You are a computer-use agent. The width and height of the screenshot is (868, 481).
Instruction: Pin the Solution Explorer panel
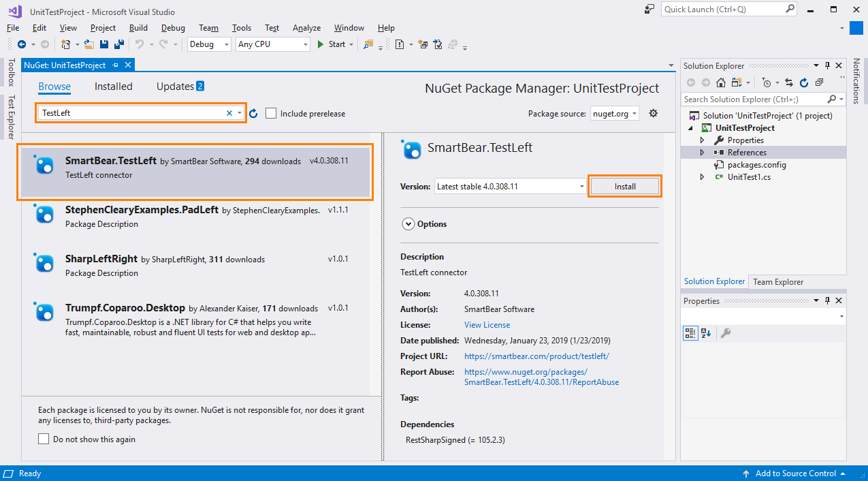click(x=827, y=65)
